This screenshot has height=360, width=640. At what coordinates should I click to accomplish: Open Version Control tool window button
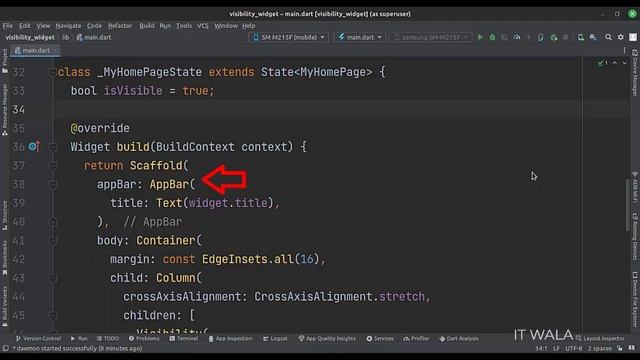[38, 338]
